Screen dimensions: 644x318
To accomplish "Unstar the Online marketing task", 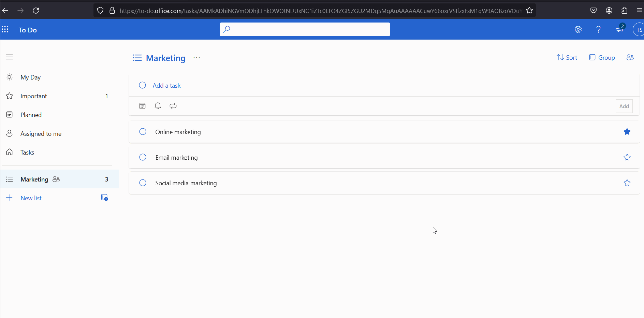I will point(627,132).
